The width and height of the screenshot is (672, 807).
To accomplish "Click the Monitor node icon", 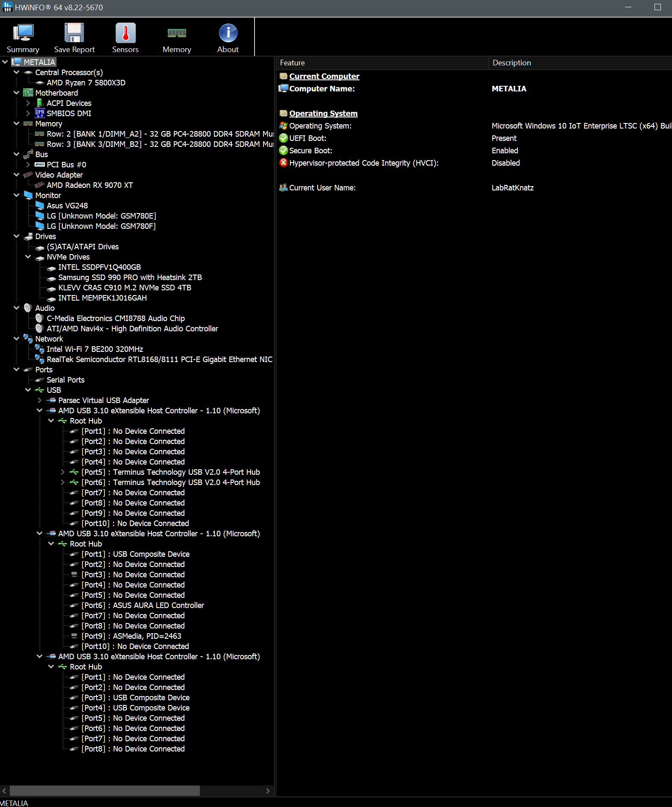I will 28,195.
